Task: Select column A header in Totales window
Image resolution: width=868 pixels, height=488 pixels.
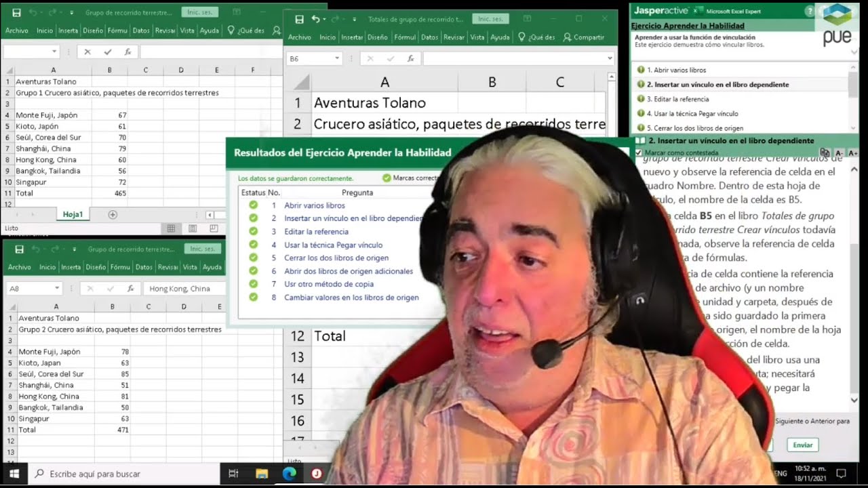Action: pos(384,82)
